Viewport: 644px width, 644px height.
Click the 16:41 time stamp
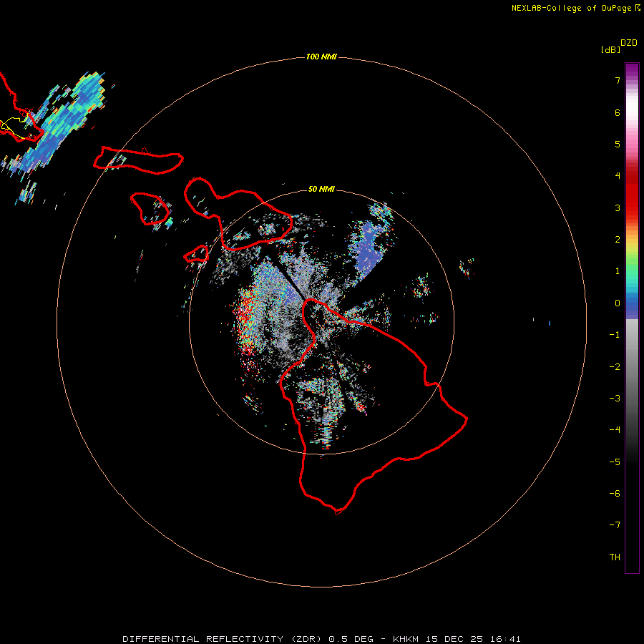pyautogui.click(x=507, y=639)
